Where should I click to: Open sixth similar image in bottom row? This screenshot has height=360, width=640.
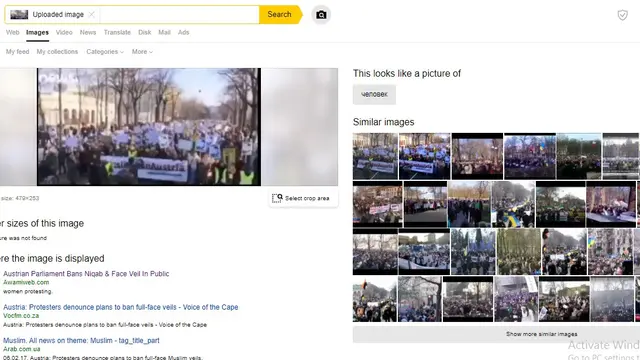tap(612, 299)
